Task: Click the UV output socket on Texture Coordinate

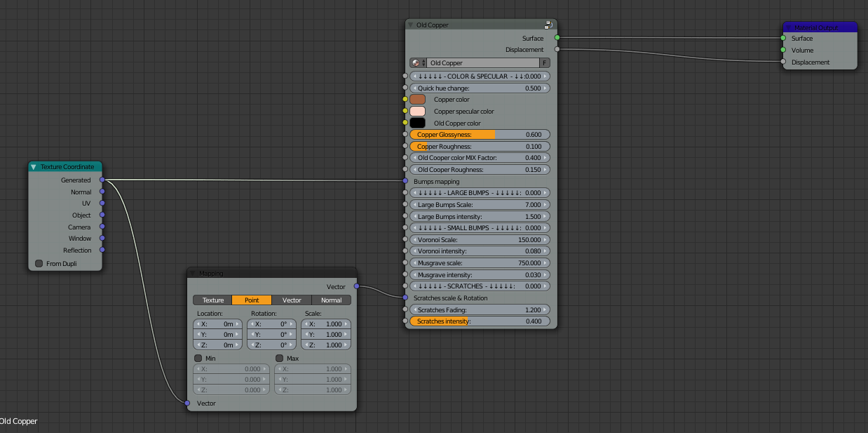Action: (x=102, y=204)
